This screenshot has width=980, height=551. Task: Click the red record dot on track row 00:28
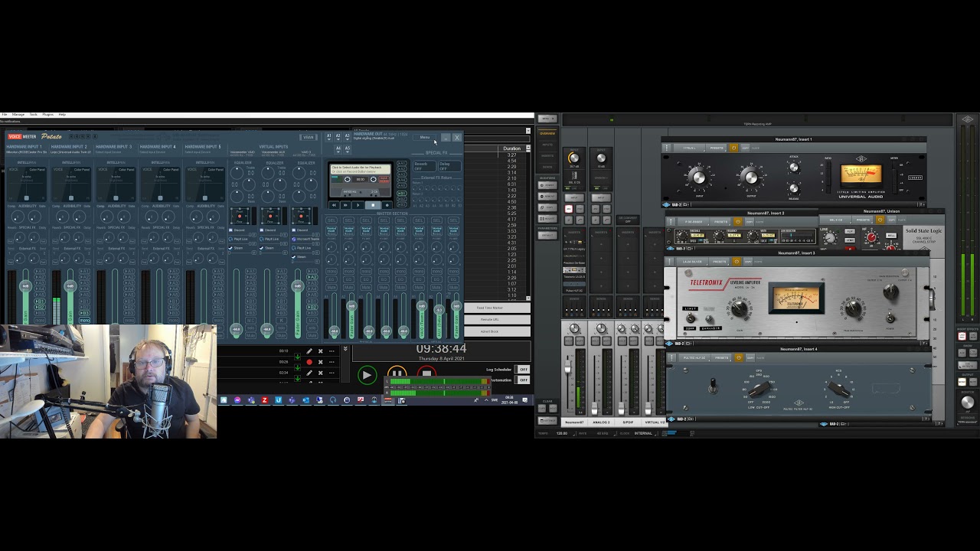309,362
